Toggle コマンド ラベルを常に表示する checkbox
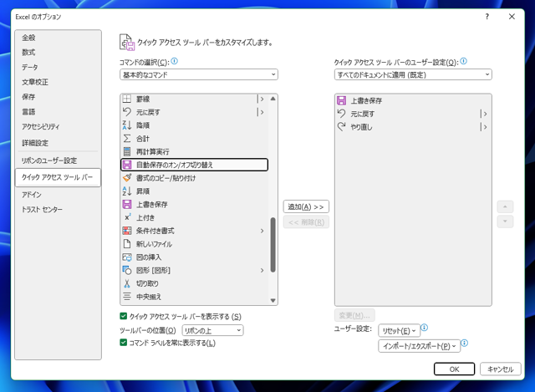 pyautogui.click(x=124, y=342)
